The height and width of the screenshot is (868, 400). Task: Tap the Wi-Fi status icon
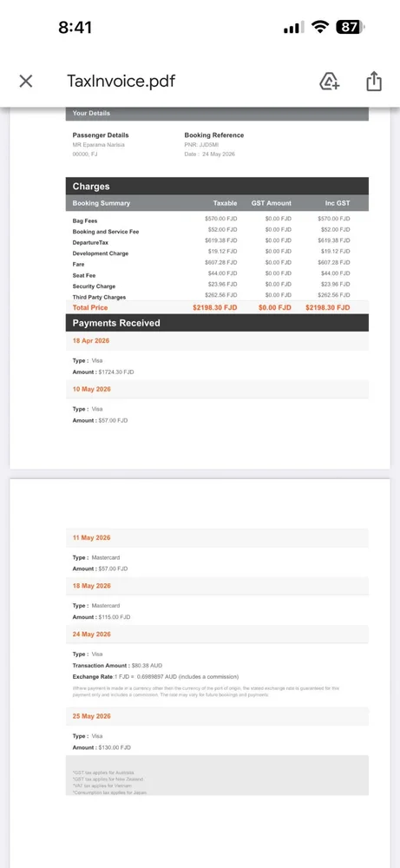(319, 27)
